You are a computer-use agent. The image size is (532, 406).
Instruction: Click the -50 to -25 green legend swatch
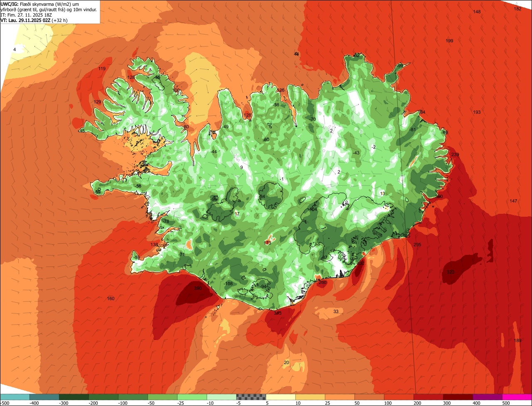(163, 397)
